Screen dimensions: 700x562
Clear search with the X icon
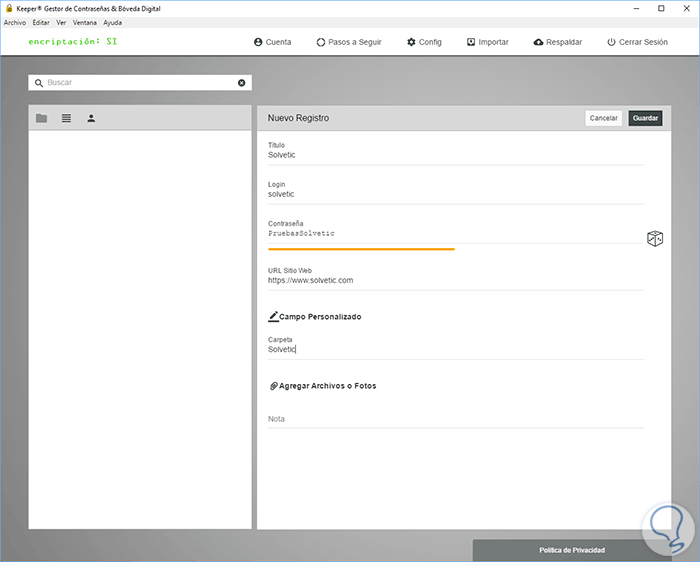242,83
